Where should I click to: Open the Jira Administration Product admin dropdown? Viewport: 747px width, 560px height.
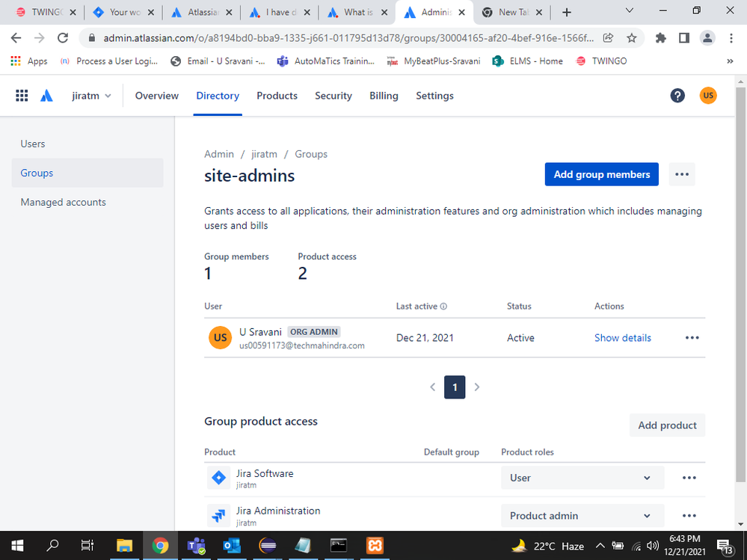click(582, 516)
